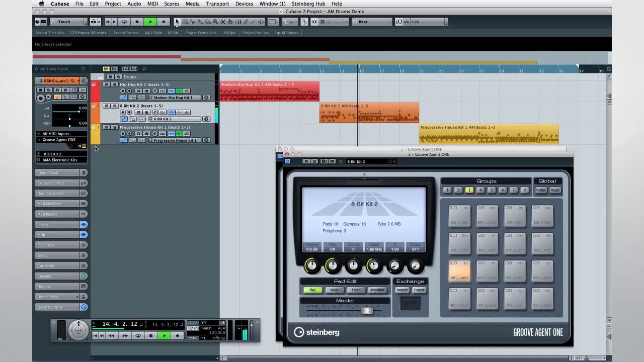Click the Volume knob in Groove Agent
644x362 pixels.
(312, 265)
